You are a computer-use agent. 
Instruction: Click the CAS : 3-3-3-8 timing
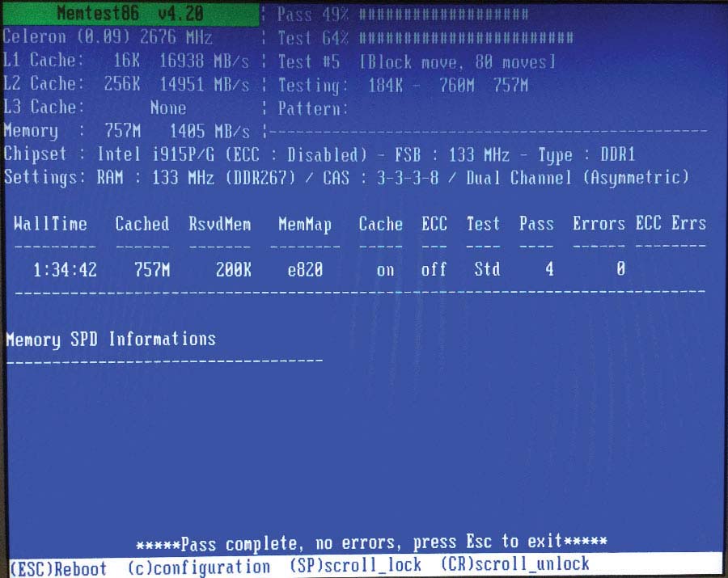coord(381,178)
